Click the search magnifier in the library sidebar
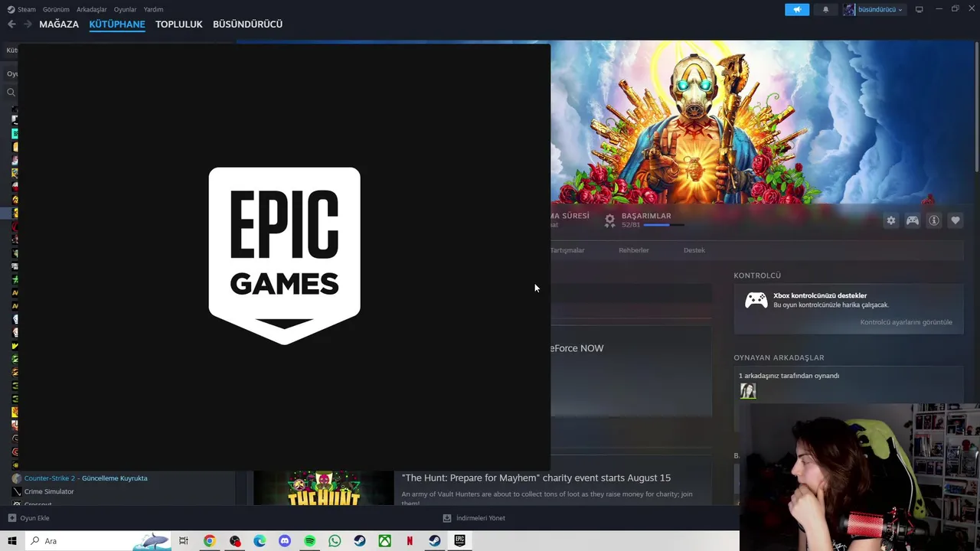The height and width of the screenshot is (551, 980). coord(11,92)
